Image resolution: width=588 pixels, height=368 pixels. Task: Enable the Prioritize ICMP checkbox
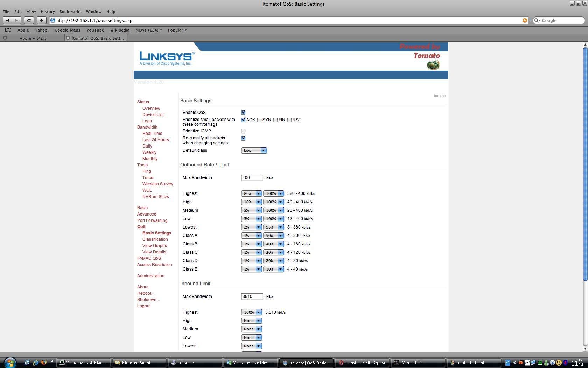pos(243,131)
